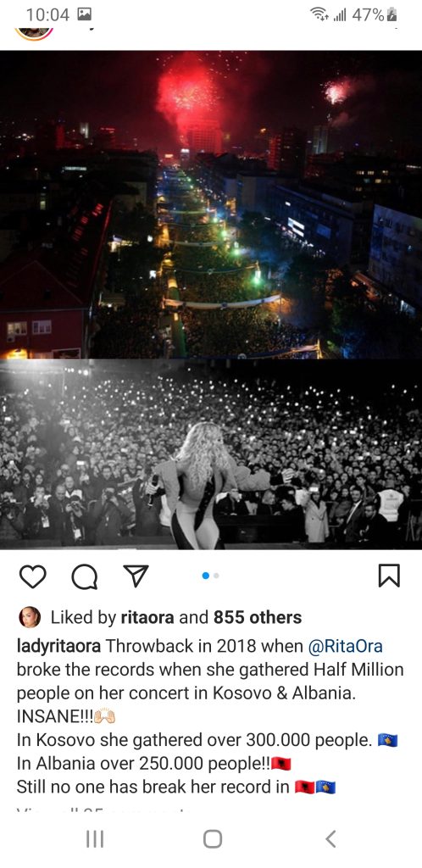Tap the battery indicator in status bar

point(391,15)
